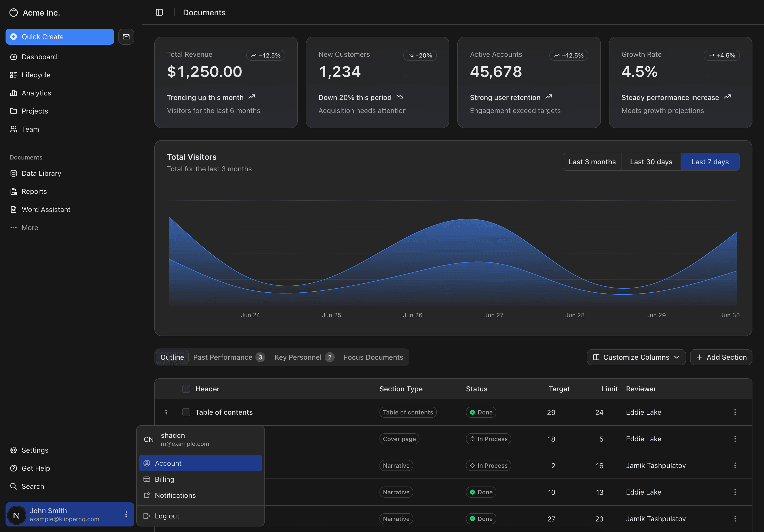Select Billing in the user menu
This screenshot has height=532, width=764.
164,479
